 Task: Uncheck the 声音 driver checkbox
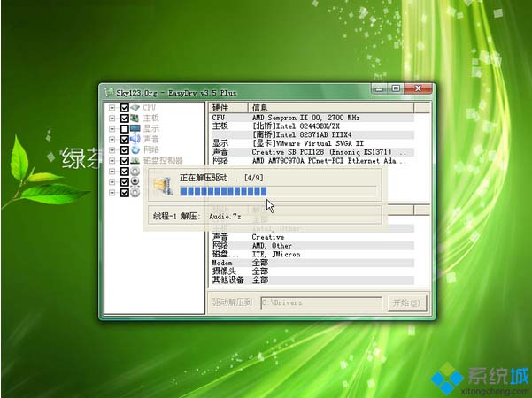[125, 140]
